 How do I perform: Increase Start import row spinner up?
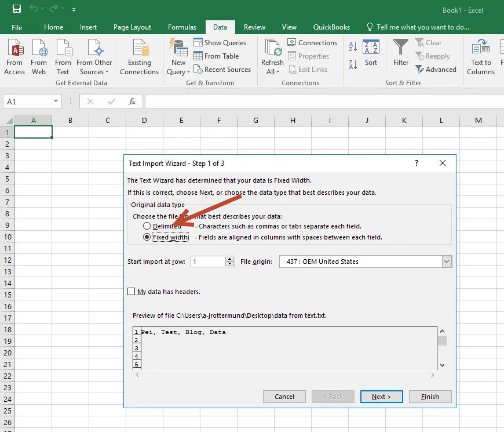point(229,259)
